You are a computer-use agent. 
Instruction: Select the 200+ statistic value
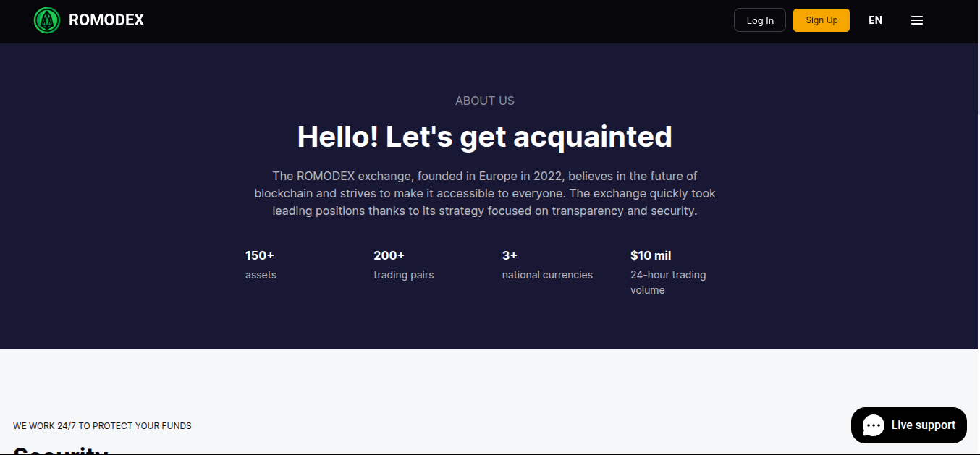point(389,255)
